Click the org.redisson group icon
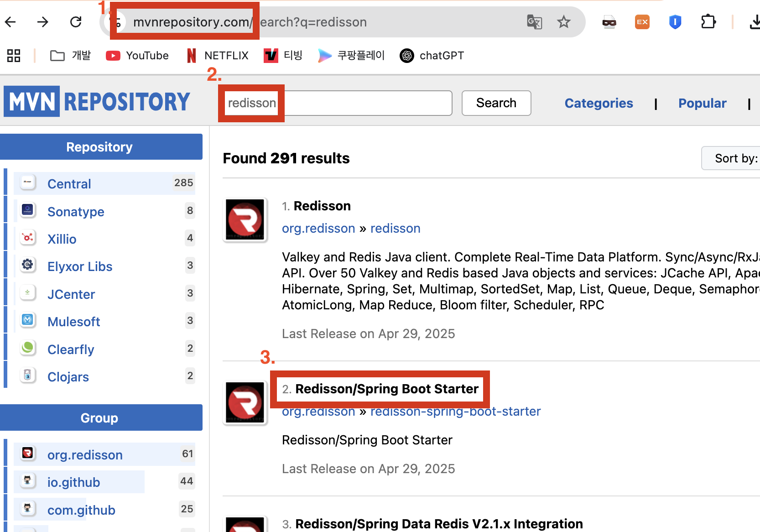The image size is (760, 532). 28,454
